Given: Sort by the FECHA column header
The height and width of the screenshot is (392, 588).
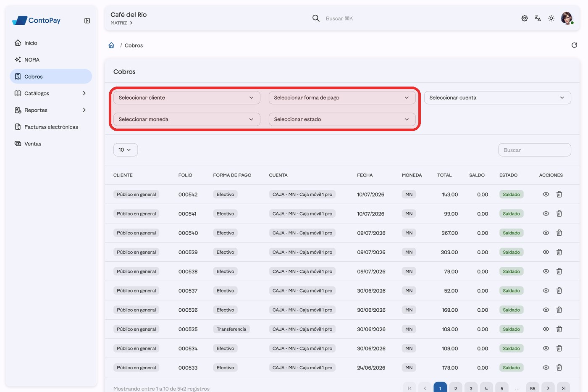Looking at the screenshot, I should [365, 175].
